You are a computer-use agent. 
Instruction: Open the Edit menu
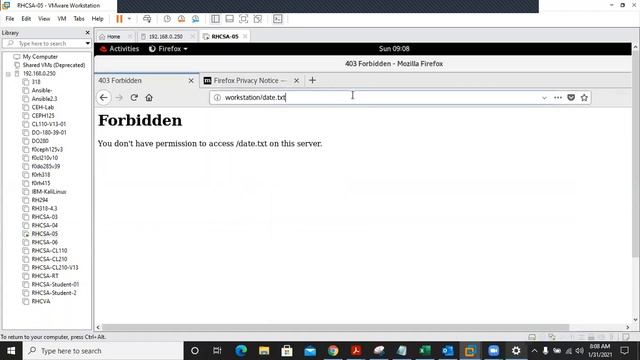click(26, 19)
